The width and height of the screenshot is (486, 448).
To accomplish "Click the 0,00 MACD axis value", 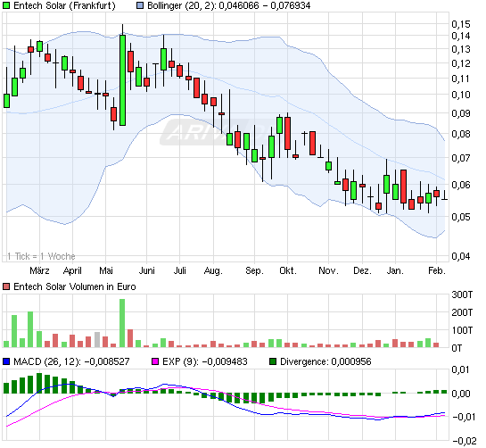I will [x=461, y=394].
